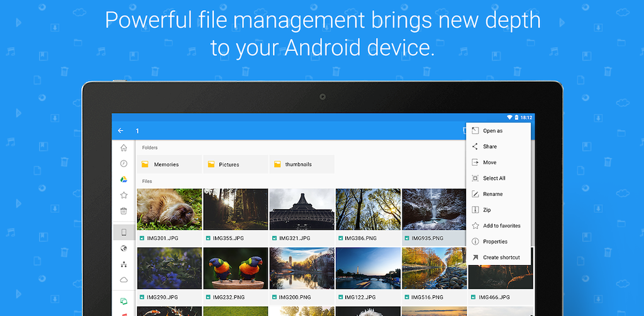The height and width of the screenshot is (316, 644).
Task: Open the local network sidebar icon
Action: [x=124, y=264]
